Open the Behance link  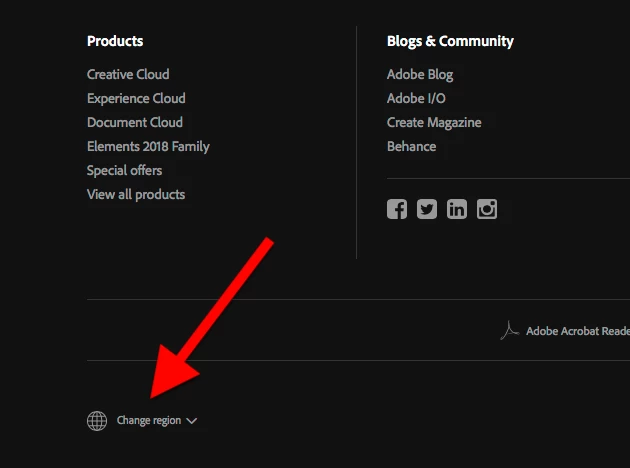411,147
